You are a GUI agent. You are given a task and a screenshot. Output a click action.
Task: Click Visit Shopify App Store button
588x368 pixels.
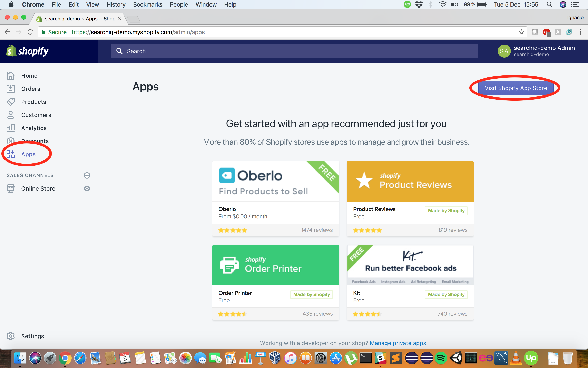click(516, 88)
